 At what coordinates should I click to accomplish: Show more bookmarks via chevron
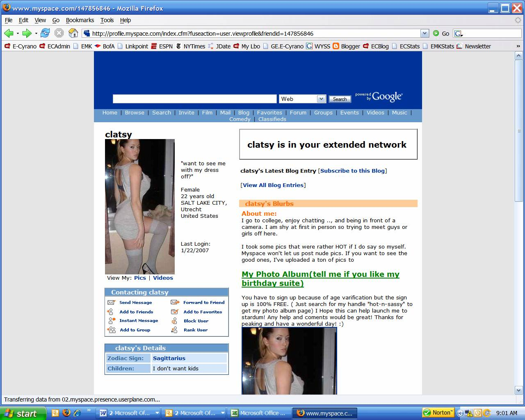pyautogui.click(x=518, y=46)
